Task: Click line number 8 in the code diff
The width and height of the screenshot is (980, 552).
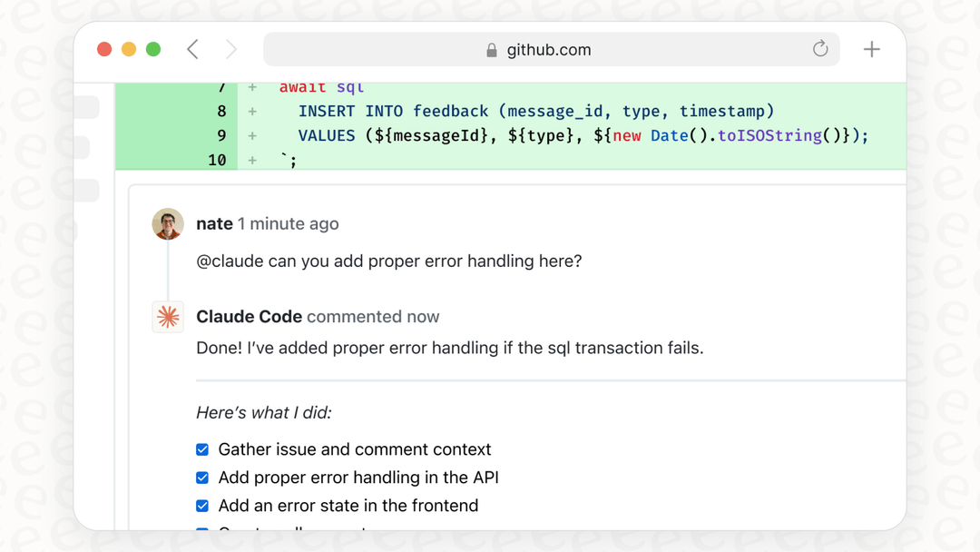Action: tap(220, 111)
